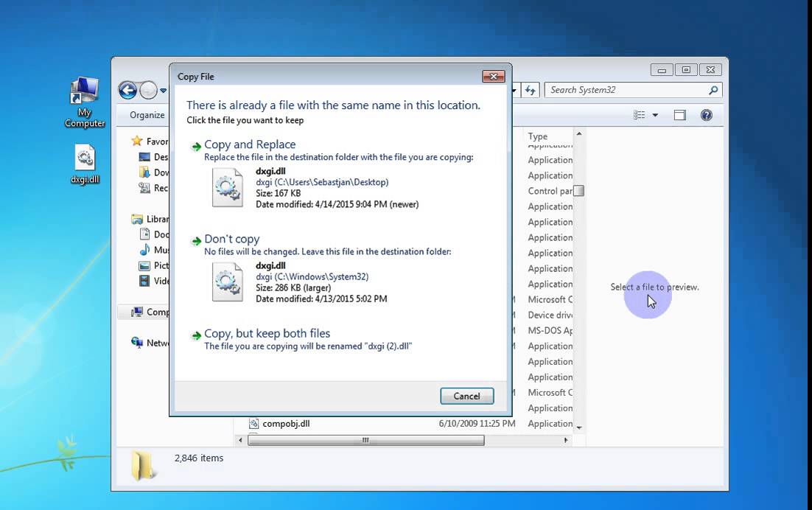Open the view options dropdown arrow

click(655, 115)
